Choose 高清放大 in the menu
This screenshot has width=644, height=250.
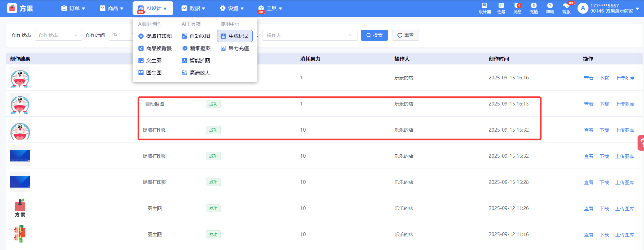(196, 73)
